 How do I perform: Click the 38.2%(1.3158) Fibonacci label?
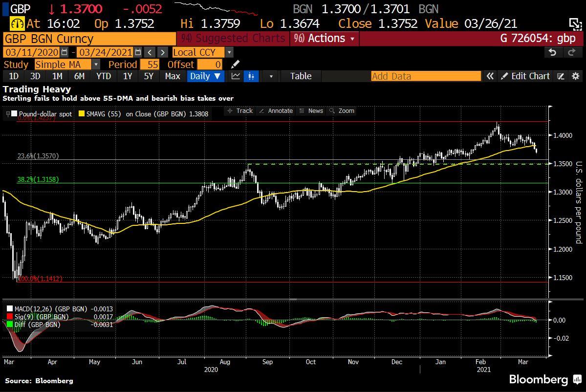(x=38, y=179)
